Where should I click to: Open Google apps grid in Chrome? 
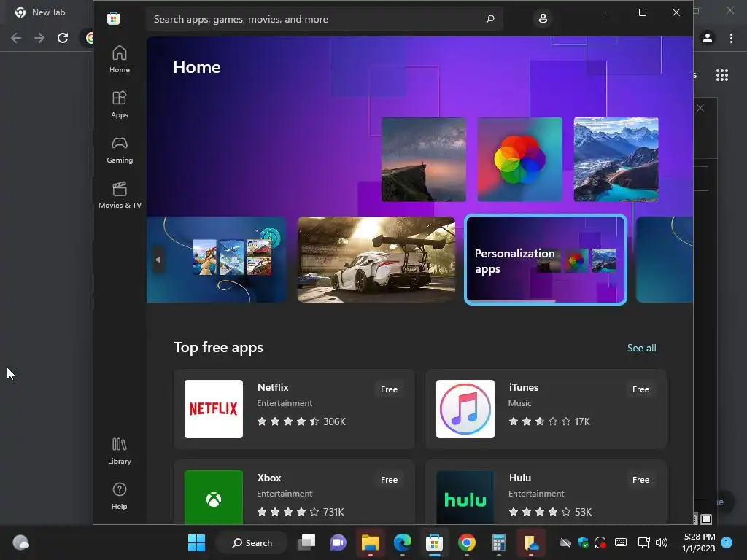(722, 75)
